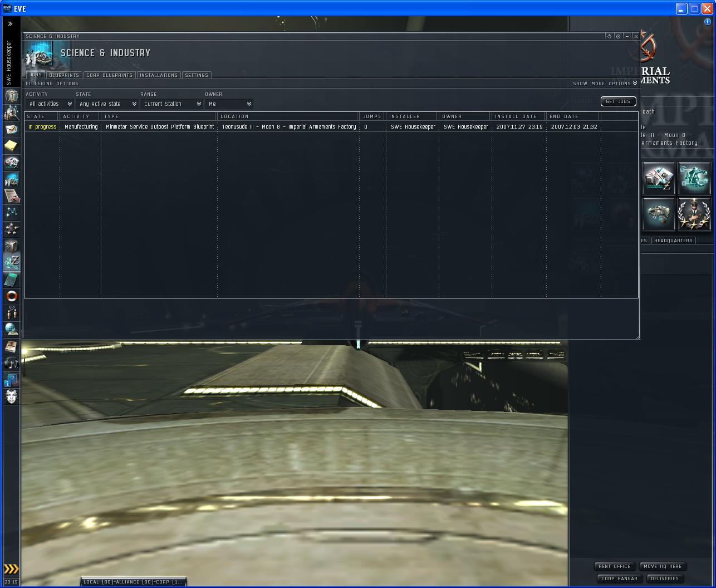Click the 23:19 clock at sidebar bottom

point(11,582)
